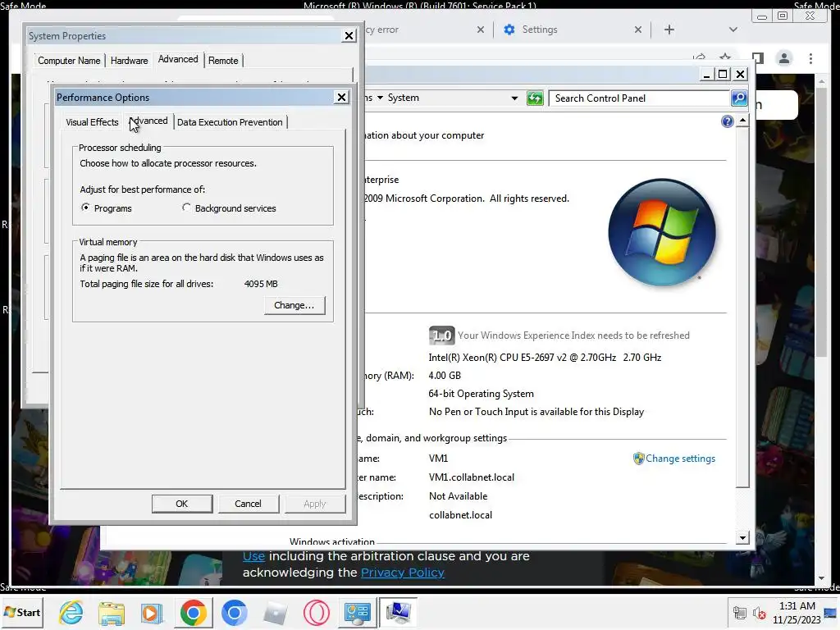The height and width of the screenshot is (630, 840).
Task: Open Chrome three-dot menu
Action: [x=810, y=58]
